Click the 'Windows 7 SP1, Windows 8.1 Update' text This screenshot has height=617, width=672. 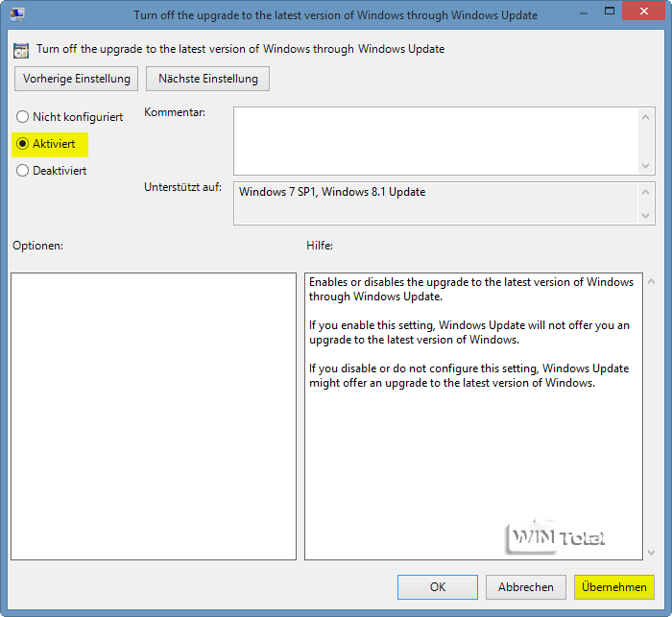click(332, 192)
